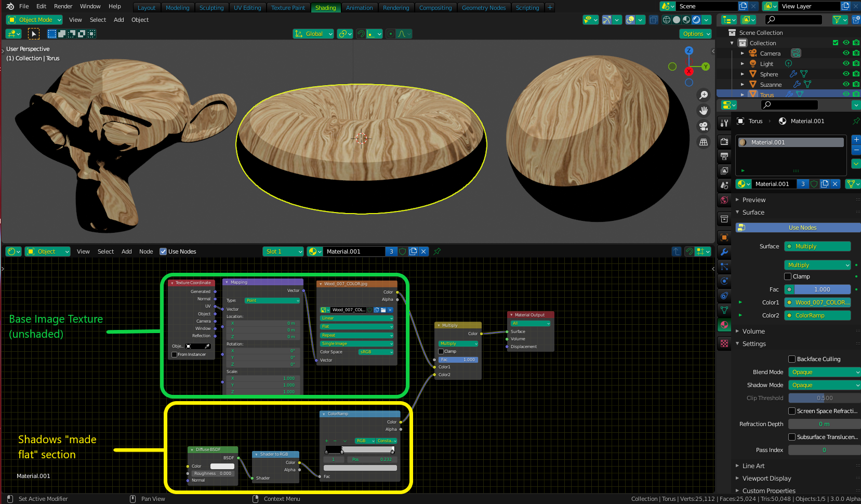Toggle From Instancer on Texture Coordinate node
Image resolution: width=861 pixels, height=504 pixels.
174,354
